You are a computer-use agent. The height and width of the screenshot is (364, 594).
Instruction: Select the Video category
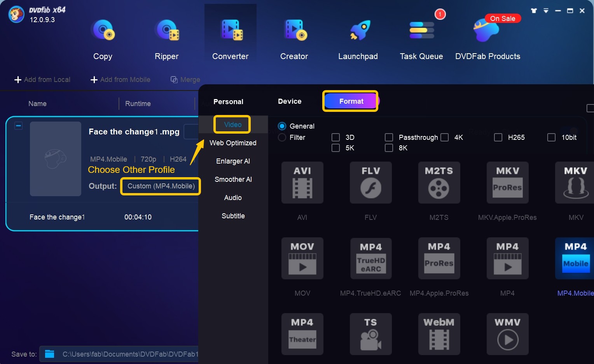click(x=232, y=125)
